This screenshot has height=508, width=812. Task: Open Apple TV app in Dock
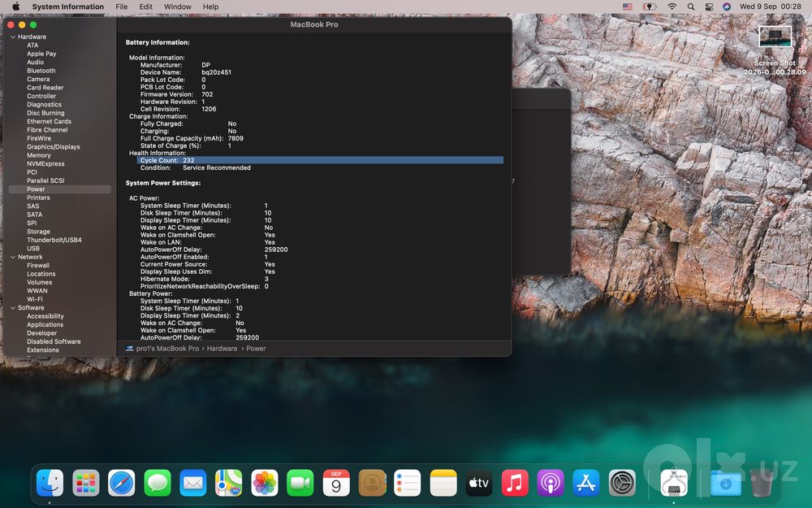(478, 483)
